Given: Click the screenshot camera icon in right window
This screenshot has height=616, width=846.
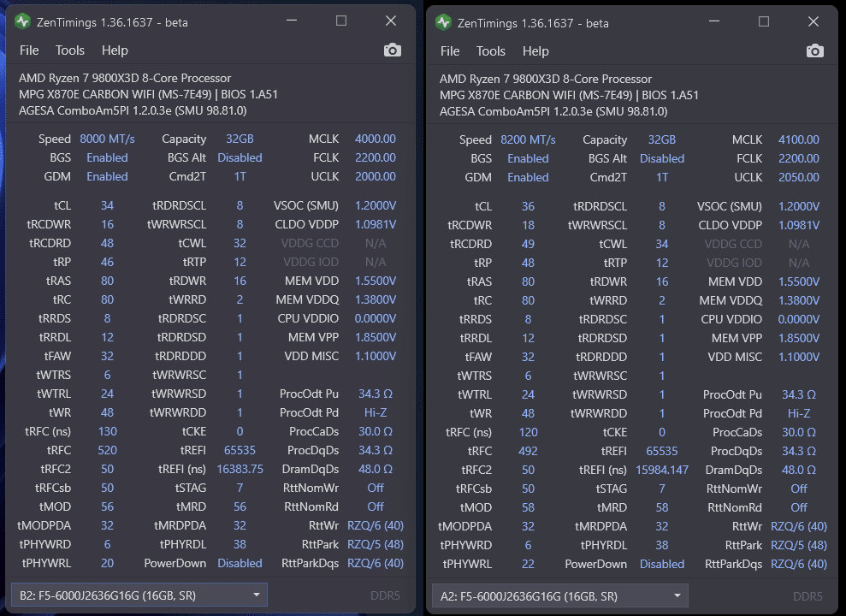Looking at the screenshot, I should click(x=815, y=51).
